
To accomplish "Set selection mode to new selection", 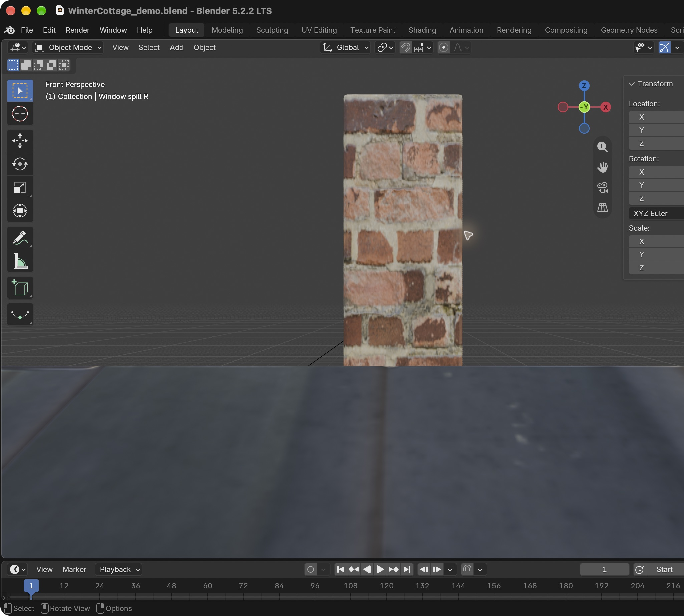I will [x=13, y=65].
